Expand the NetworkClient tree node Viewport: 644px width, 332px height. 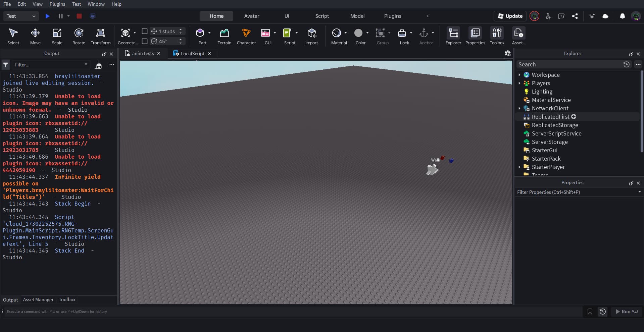(519, 108)
